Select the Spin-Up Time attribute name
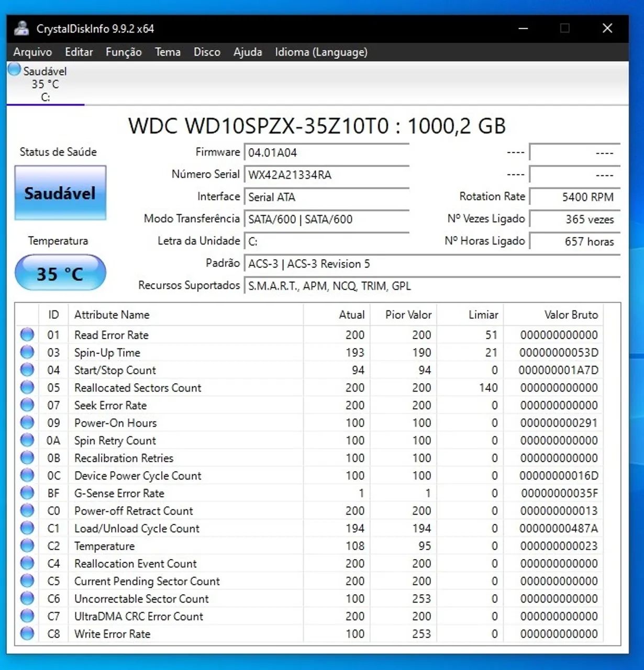Viewport: 644px width, 670px height. pyautogui.click(x=107, y=353)
